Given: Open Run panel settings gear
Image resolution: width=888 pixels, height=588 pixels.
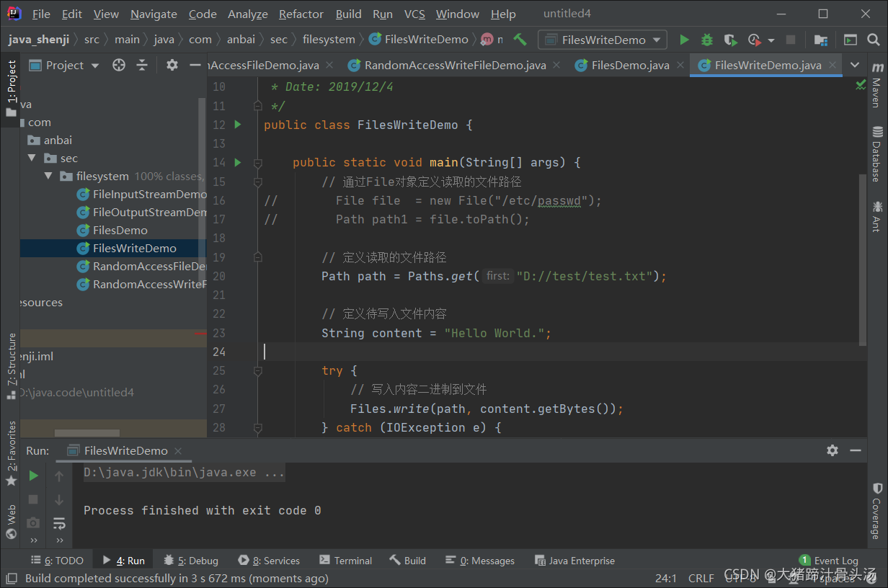Looking at the screenshot, I should (832, 450).
